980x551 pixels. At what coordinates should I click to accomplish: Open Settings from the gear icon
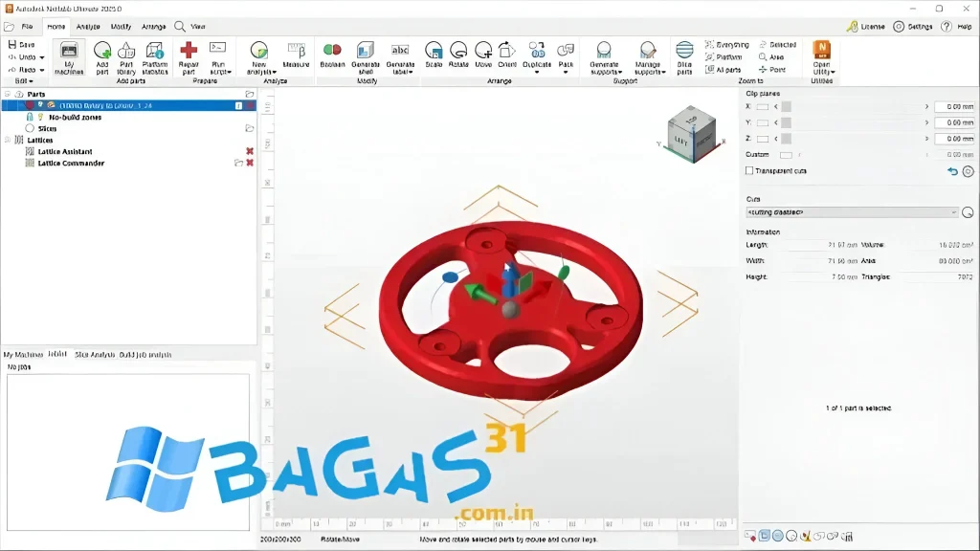pos(899,26)
